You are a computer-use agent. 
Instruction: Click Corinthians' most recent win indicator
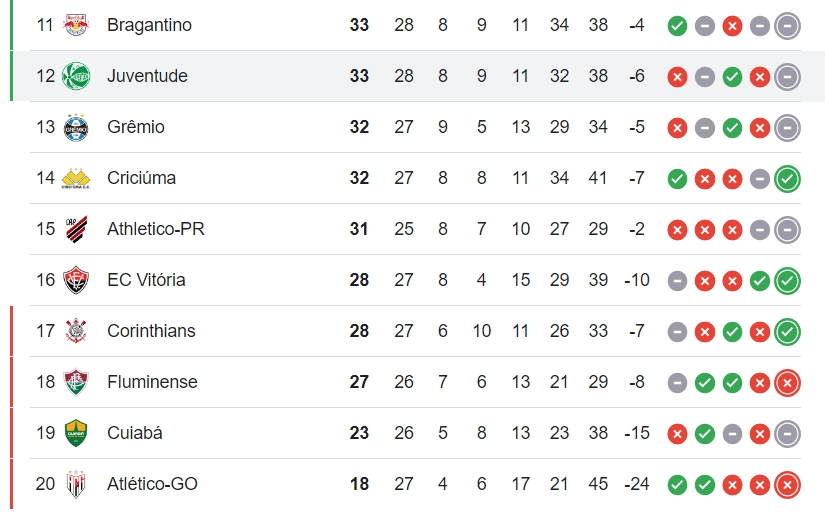point(787,332)
